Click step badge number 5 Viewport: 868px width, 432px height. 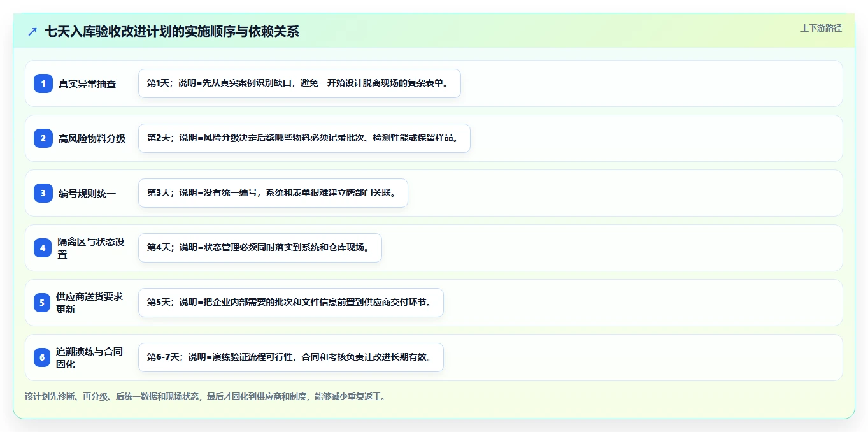[41, 303]
